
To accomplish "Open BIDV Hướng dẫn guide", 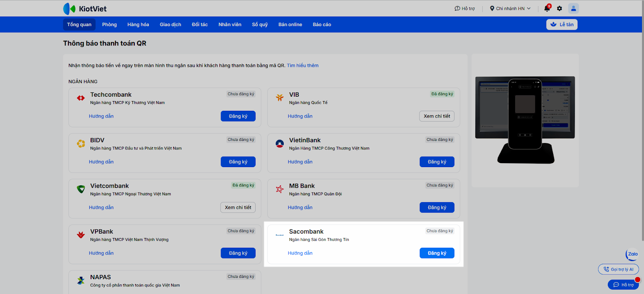I will [101, 162].
